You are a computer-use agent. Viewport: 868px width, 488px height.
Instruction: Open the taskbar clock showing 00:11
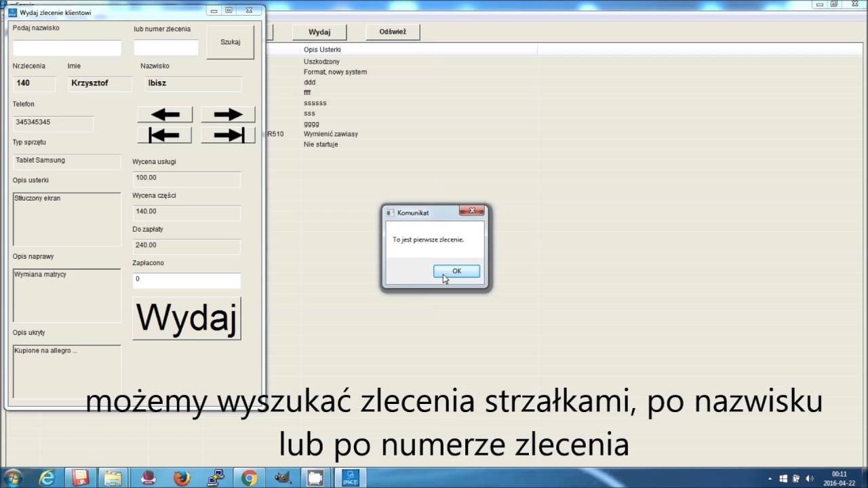[839, 479]
